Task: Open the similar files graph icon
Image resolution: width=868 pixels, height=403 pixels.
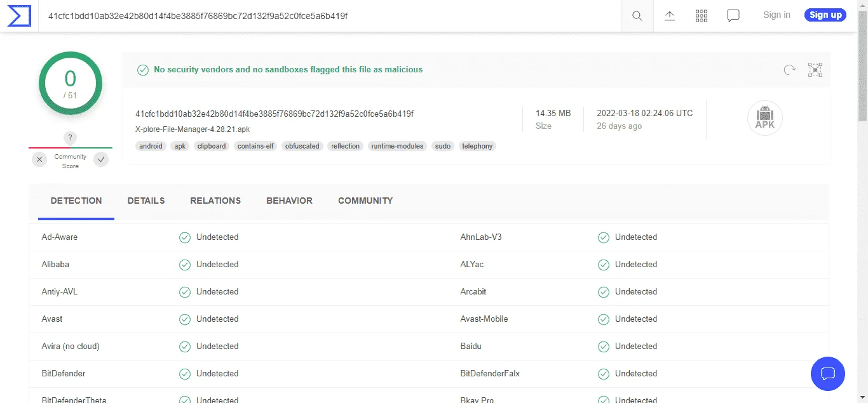Action: pyautogui.click(x=815, y=70)
